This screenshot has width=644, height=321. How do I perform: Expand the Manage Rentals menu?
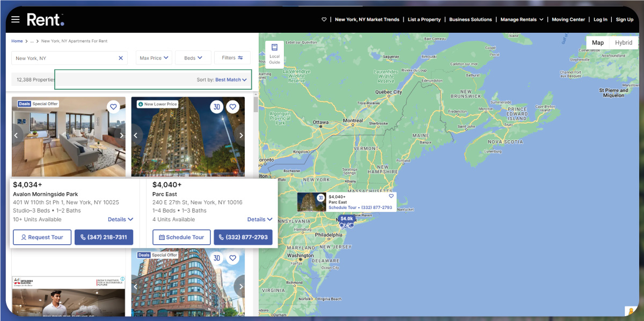(x=522, y=19)
